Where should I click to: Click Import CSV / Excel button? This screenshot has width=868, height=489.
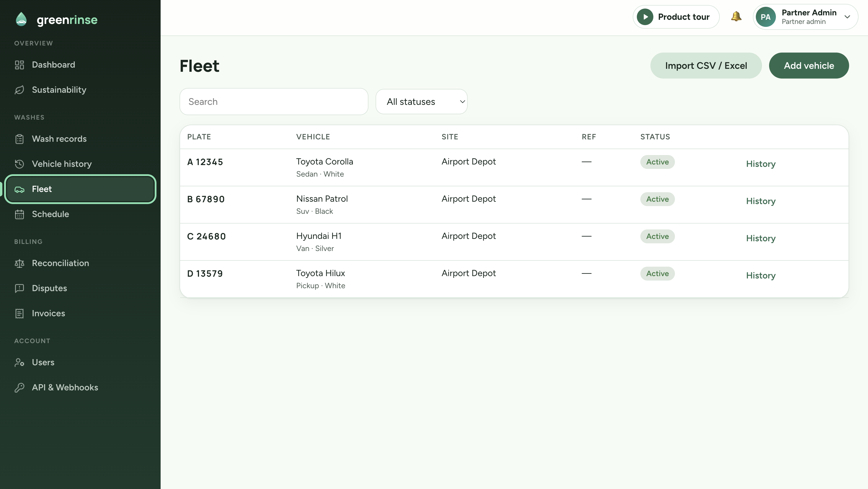[x=706, y=66]
